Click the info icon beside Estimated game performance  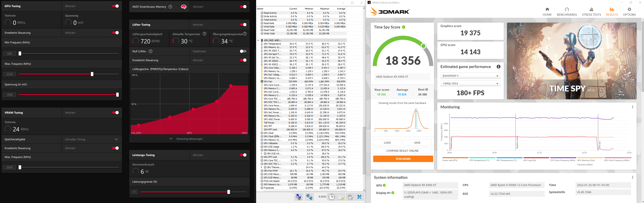tap(499, 67)
